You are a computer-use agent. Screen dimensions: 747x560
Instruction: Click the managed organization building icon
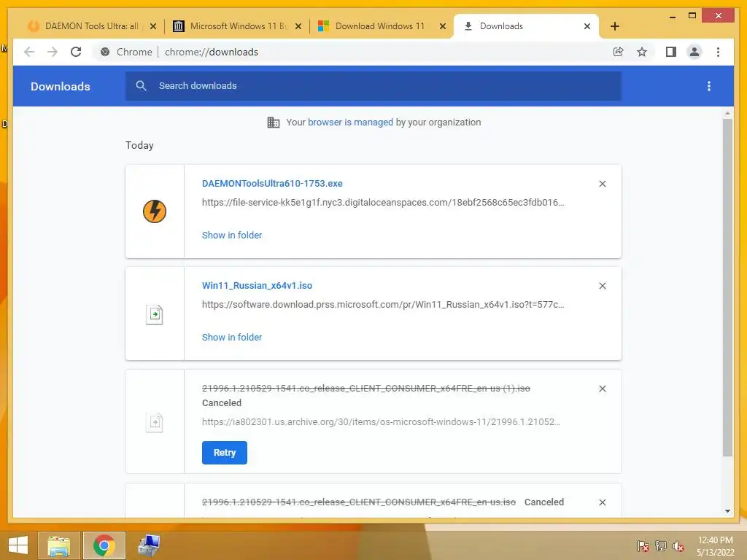pyautogui.click(x=273, y=122)
